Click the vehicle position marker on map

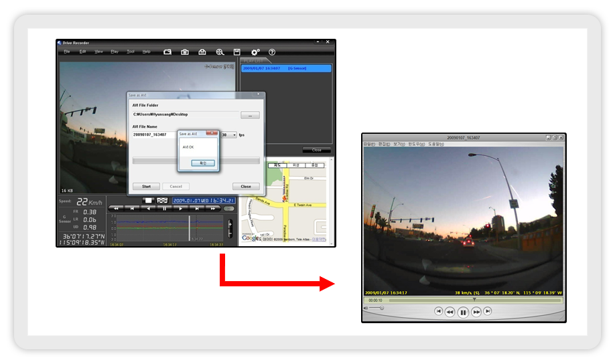[285, 199]
